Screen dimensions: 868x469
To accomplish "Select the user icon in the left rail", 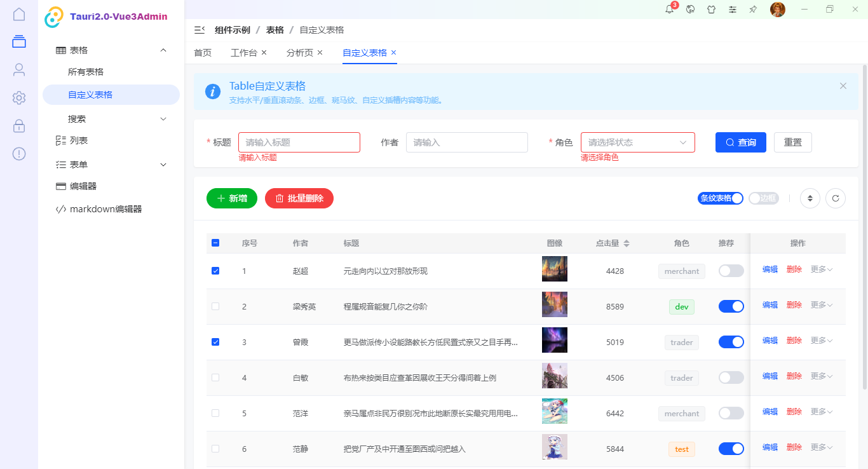I will point(18,71).
